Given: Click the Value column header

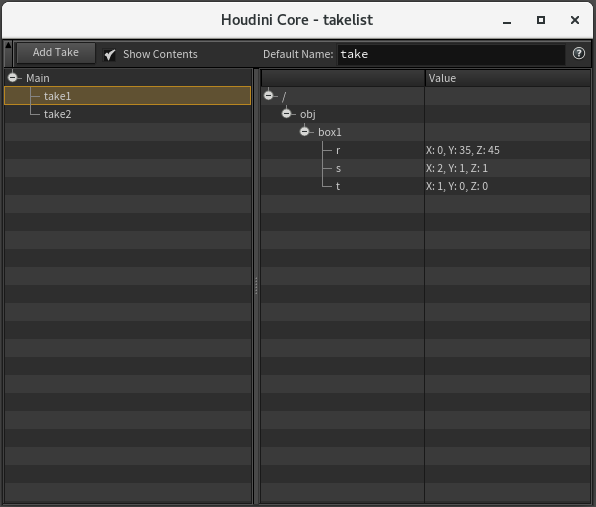Looking at the screenshot, I should click(507, 78).
